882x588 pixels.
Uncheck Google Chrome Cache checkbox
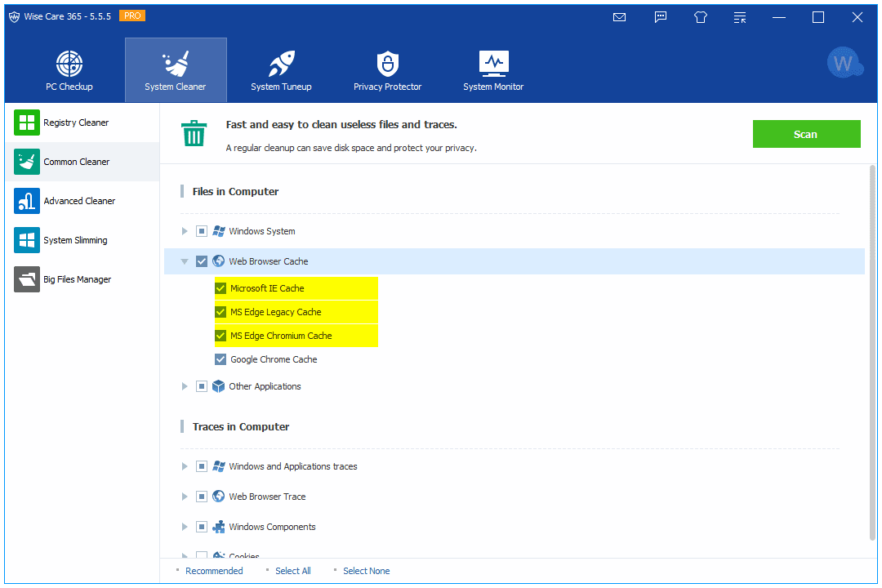[220, 359]
